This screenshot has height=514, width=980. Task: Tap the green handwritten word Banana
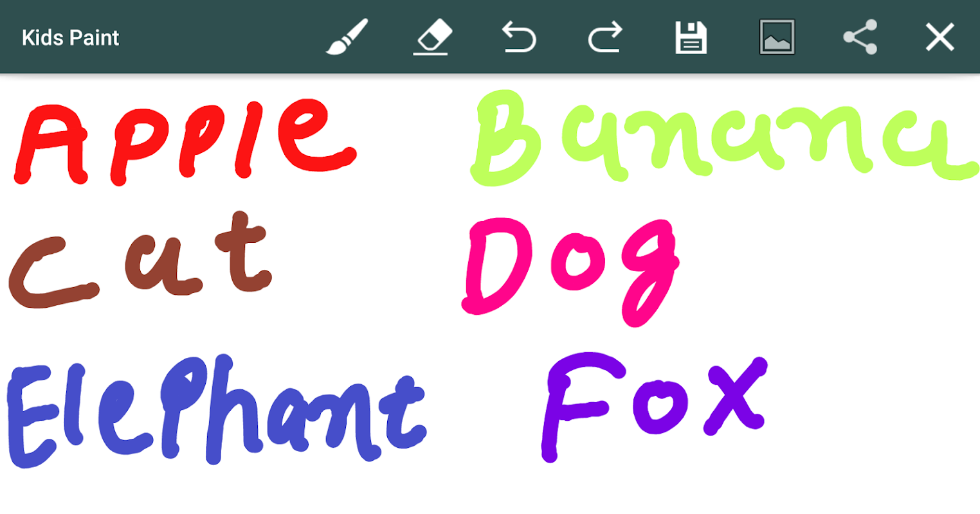coord(724,138)
